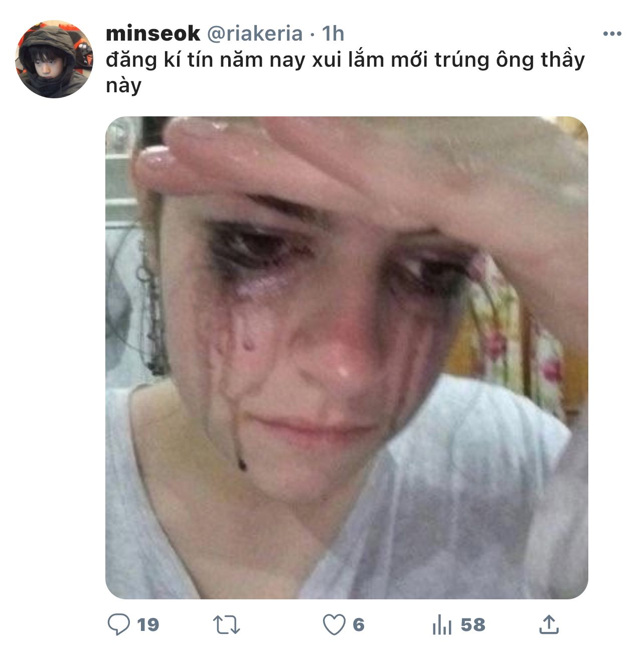Click the like count "6"

click(358, 625)
